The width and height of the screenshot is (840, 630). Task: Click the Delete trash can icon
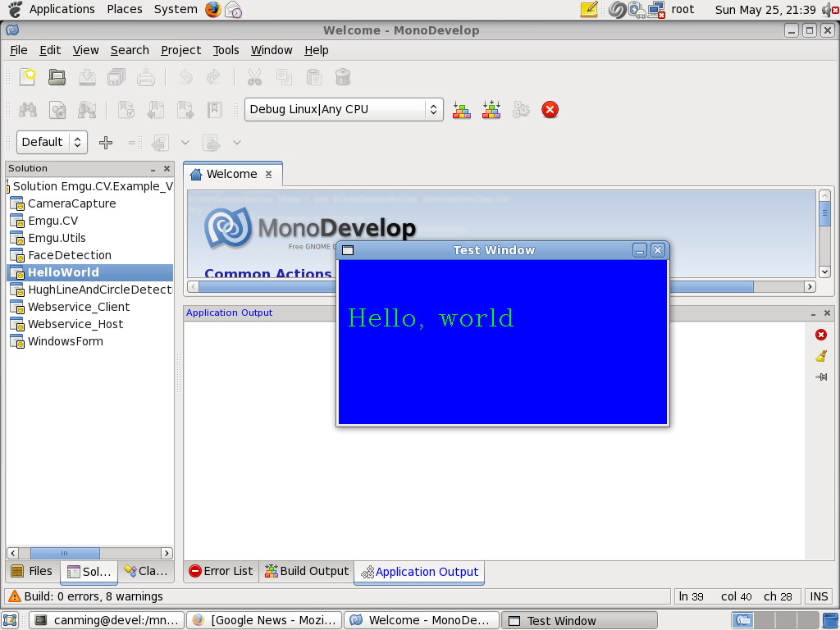click(343, 77)
